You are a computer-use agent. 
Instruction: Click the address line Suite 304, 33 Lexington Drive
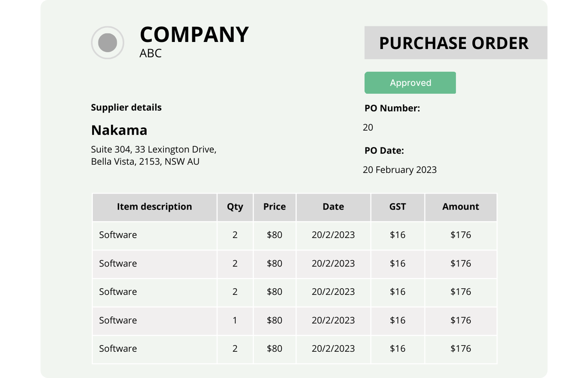click(x=154, y=149)
